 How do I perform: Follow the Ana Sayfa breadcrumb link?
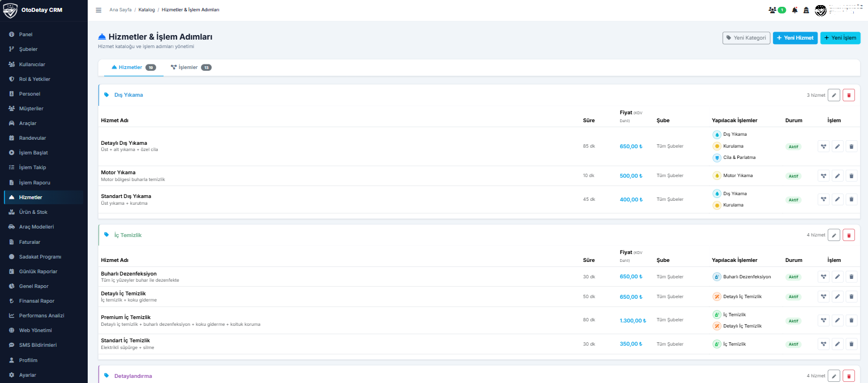coord(121,10)
